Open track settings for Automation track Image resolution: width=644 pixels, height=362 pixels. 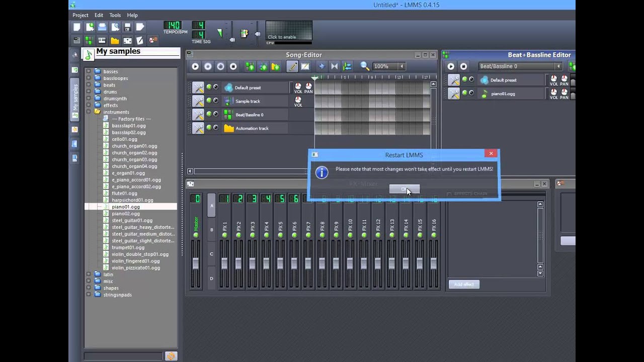click(x=198, y=128)
